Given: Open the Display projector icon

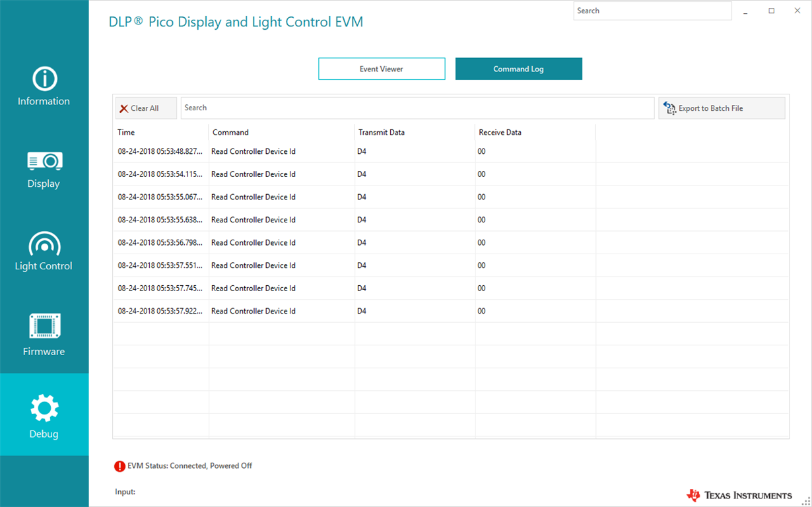Looking at the screenshot, I should pos(44,160).
